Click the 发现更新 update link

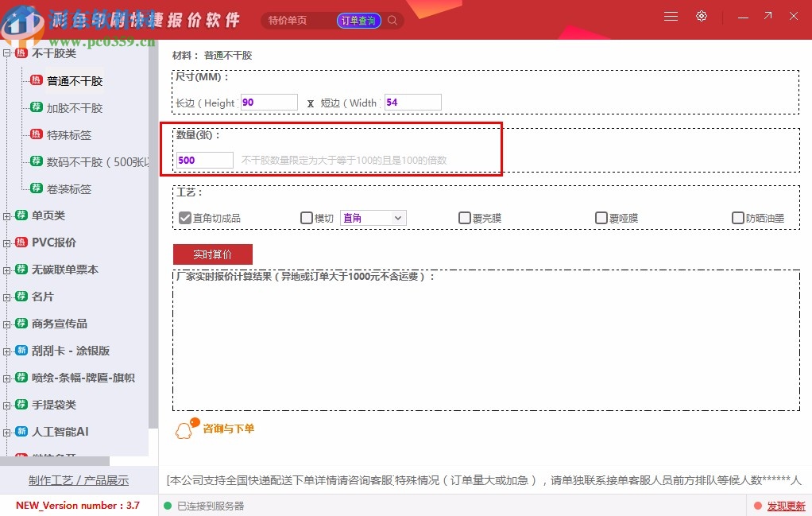click(x=787, y=506)
